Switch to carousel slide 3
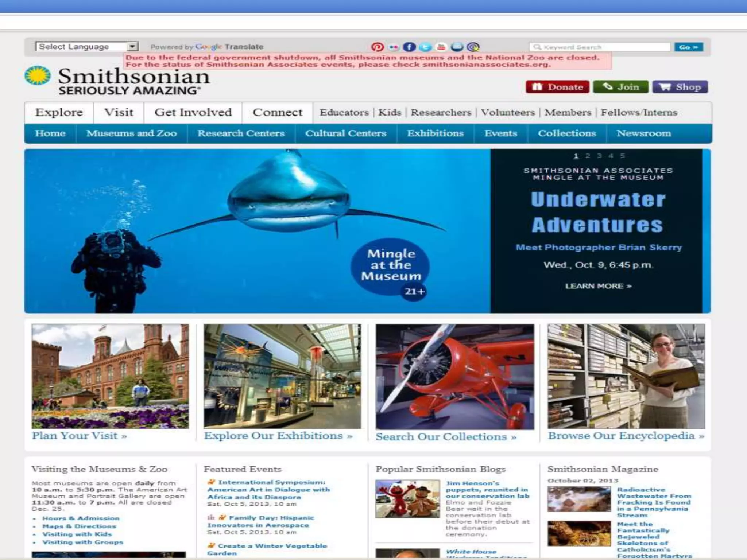 (x=599, y=156)
